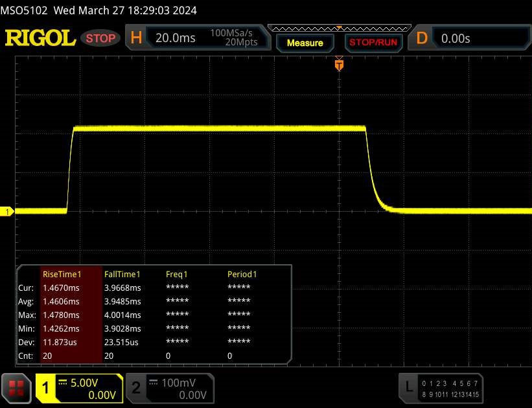Click the orange trigger position T marker
Image resolution: width=532 pixels, height=408 pixels.
tap(339, 65)
